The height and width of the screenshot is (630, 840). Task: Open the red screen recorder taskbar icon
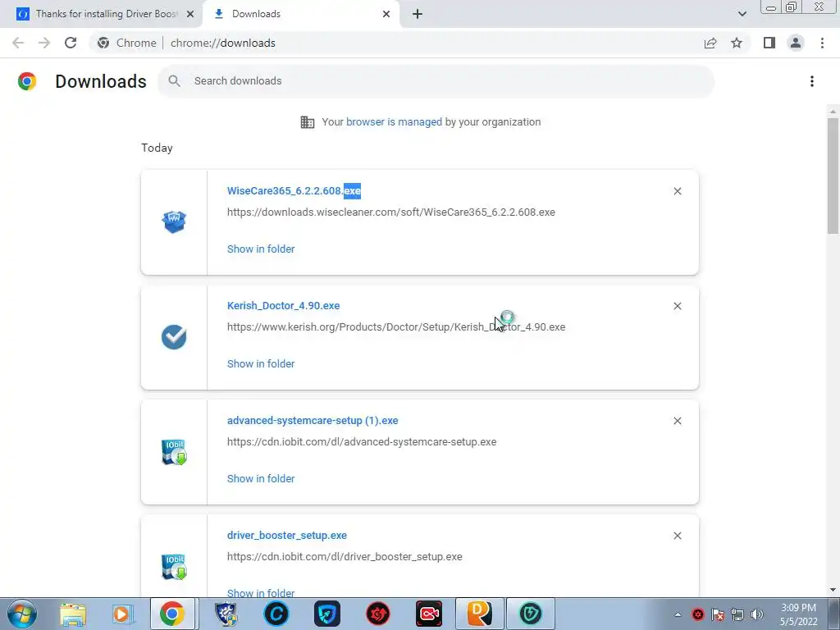428,614
